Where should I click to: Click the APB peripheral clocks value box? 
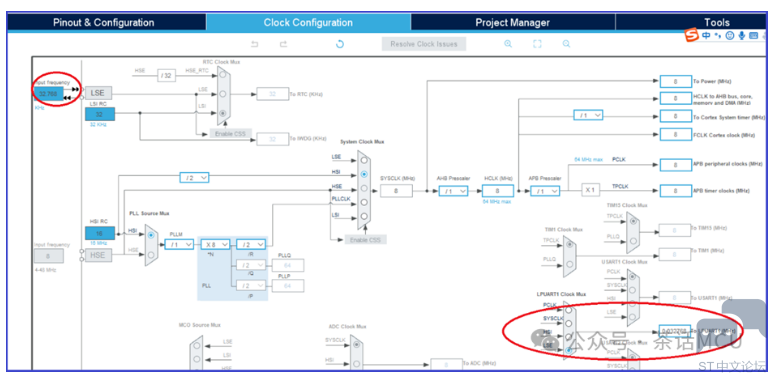tap(676, 165)
